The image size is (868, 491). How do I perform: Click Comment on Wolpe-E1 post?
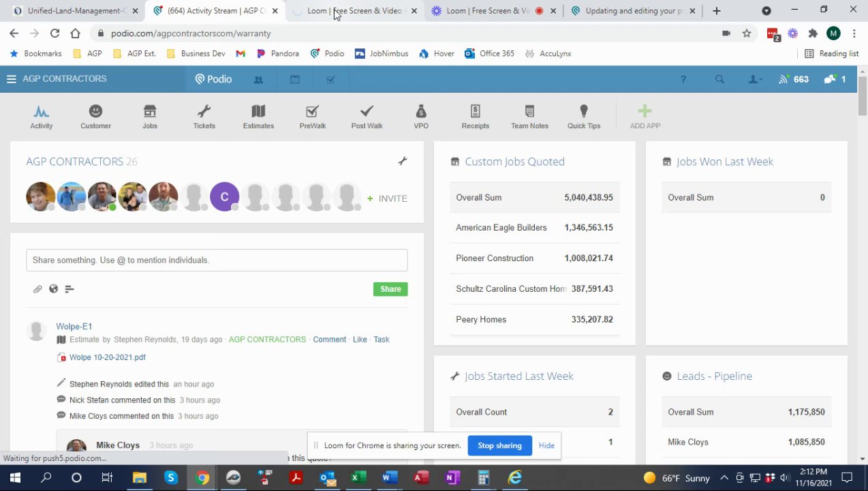329,340
